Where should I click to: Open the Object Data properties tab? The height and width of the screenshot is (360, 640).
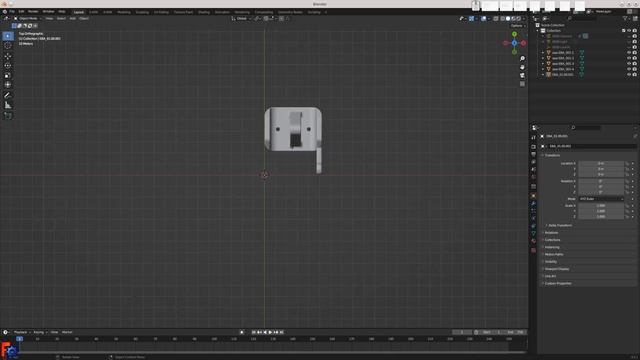tap(533, 233)
